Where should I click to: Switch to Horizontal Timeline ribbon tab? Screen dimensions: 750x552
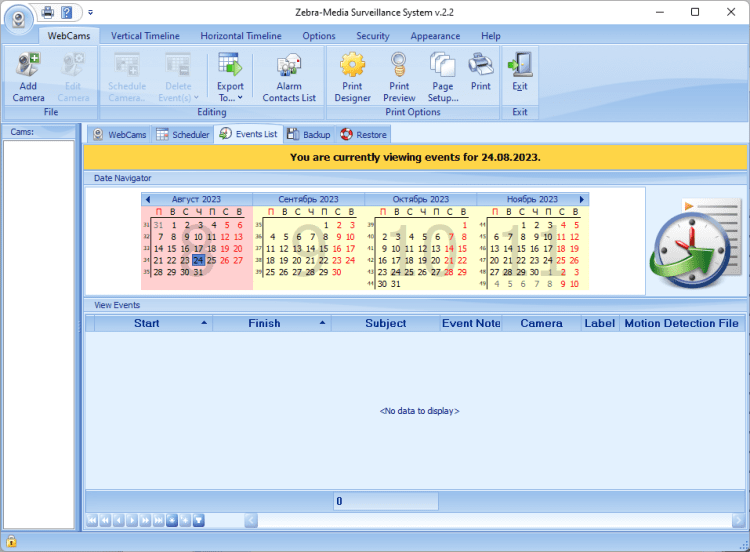click(241, 36)
